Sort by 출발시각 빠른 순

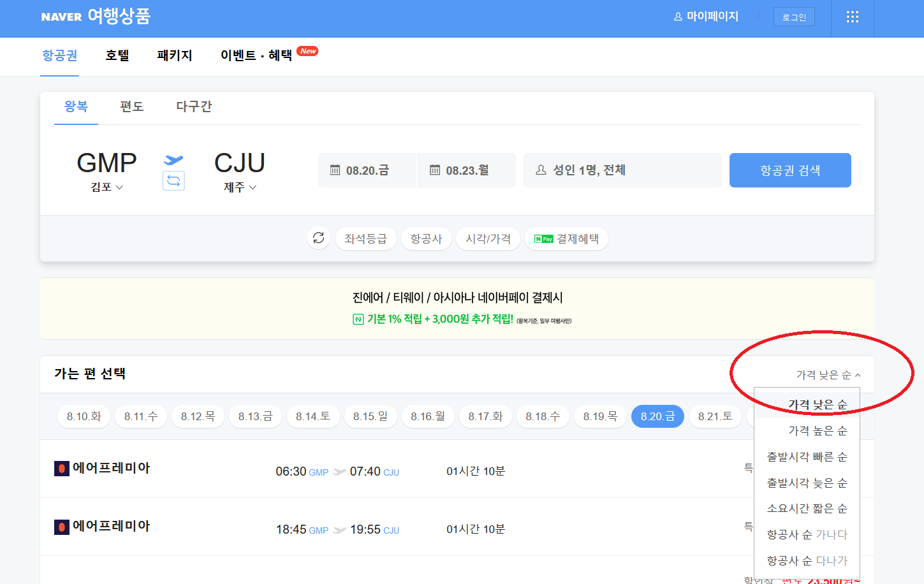pos(807,457)
